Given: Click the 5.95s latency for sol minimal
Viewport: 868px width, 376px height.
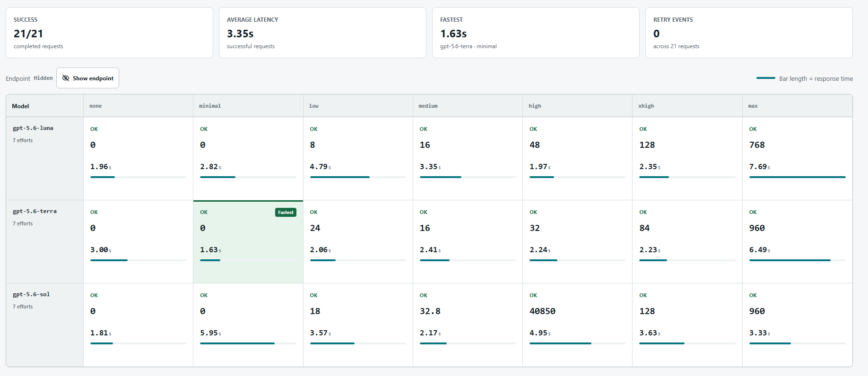Looking at the screenshot, I should [210, 333].
